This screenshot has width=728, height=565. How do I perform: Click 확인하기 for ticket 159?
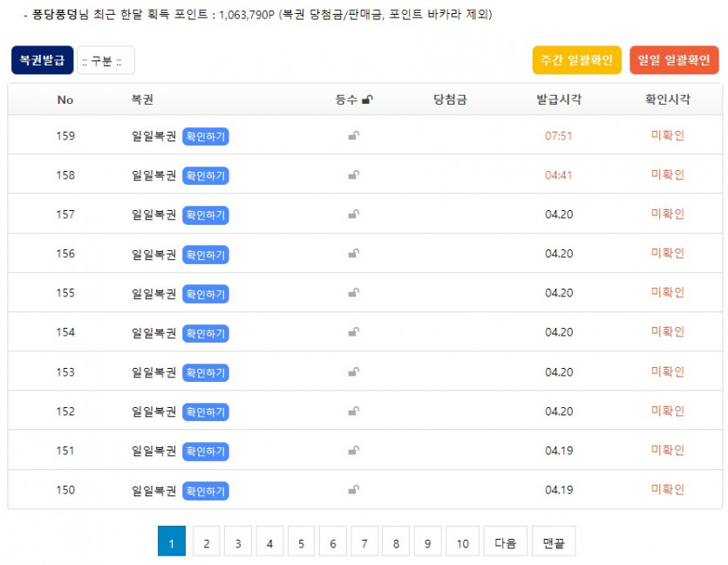pyautogui.click(x=206, y=137)
